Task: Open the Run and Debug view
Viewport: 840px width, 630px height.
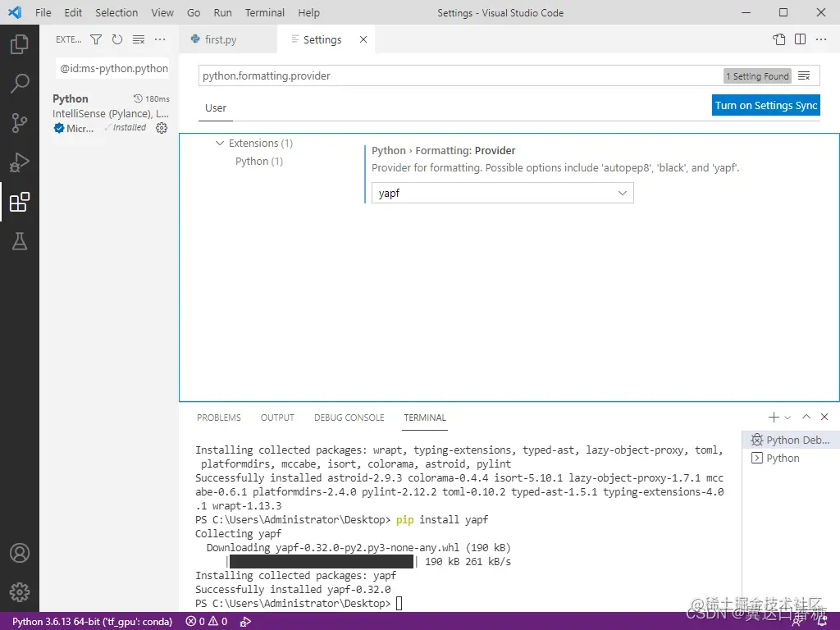Action: pyautogui.click(x=20, y=162)
